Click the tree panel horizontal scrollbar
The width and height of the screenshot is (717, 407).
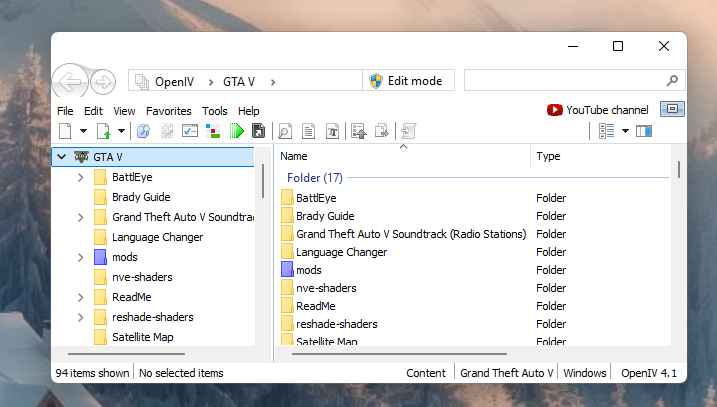pos(126,354)
